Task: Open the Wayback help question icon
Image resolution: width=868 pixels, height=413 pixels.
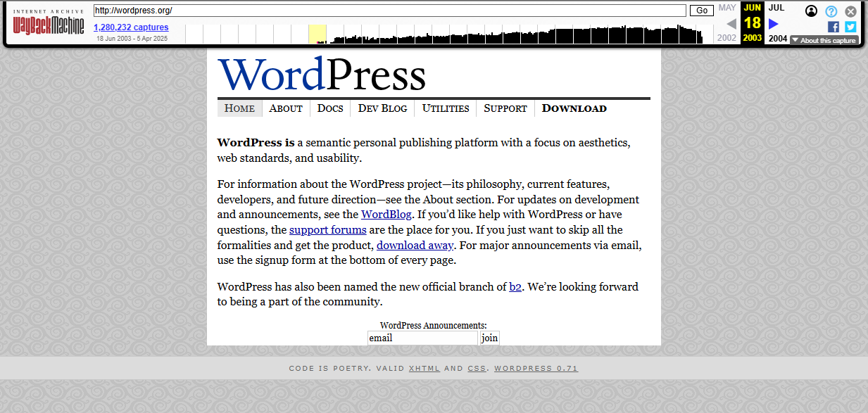Action: pos(831,11)
